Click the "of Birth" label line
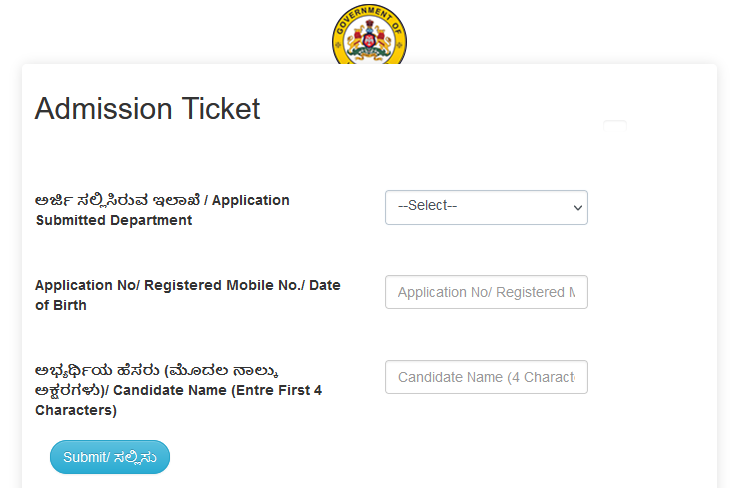Screen dimensions: 736x488 point(61,305)
